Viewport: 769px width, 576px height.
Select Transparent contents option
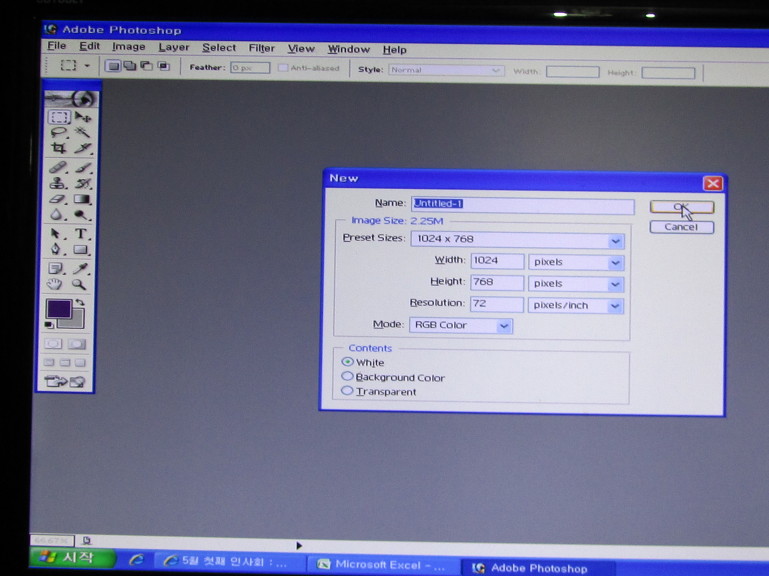click(x=347, y=391)
